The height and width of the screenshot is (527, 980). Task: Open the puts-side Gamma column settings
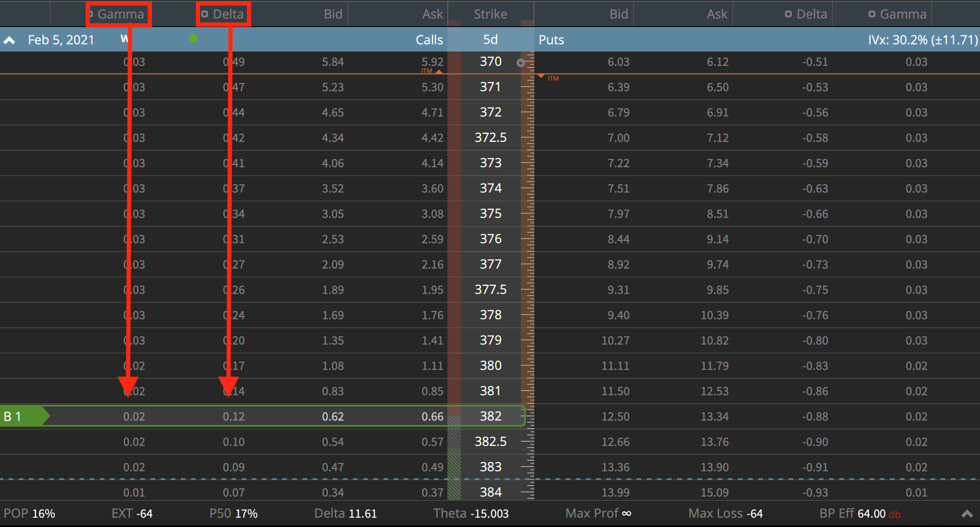[x=872, y=14]
